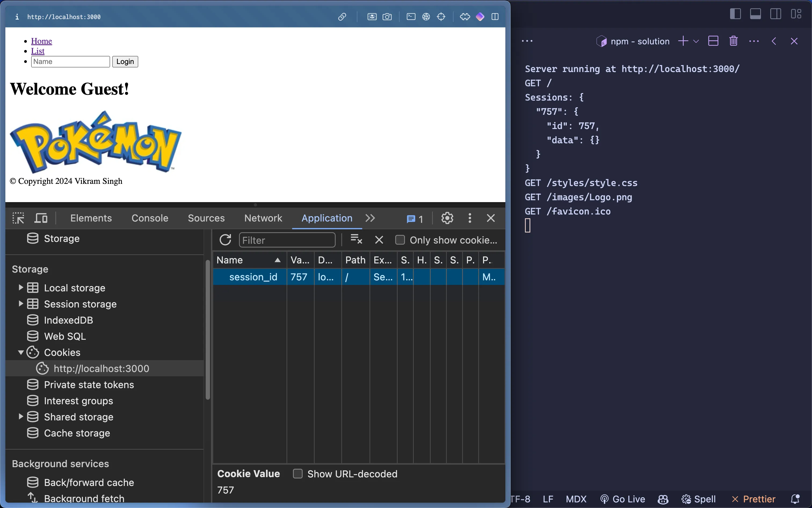Click the Login button
The height and width of the screenshot is (508, 812).
[125, 62]
